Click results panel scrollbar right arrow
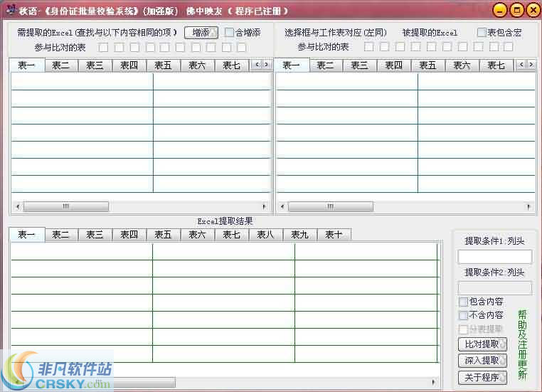This screenshot has height=392, width=542. pos(433,382)
